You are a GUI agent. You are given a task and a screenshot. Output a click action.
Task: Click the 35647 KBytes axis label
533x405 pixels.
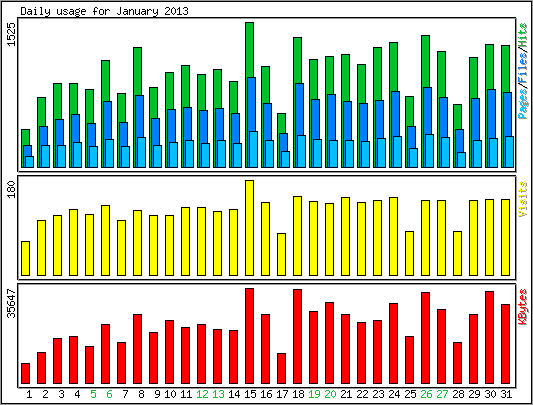(x=11, y=303)
